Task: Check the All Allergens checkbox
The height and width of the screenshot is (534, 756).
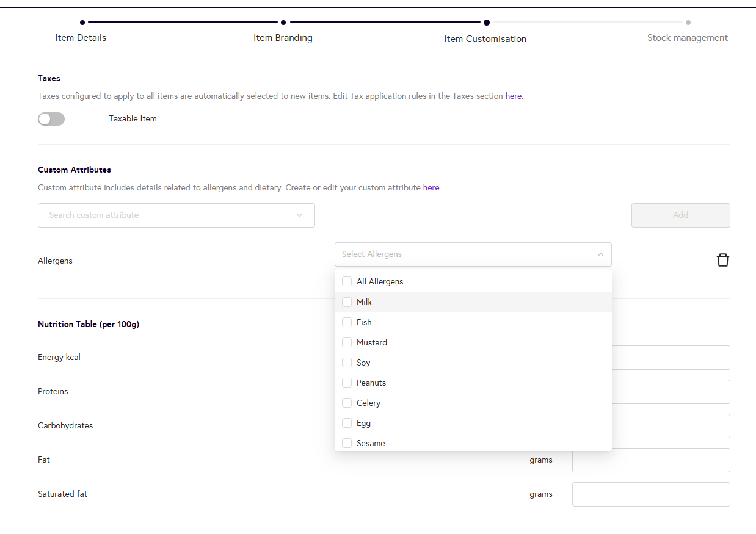Action: pos(347,282)
